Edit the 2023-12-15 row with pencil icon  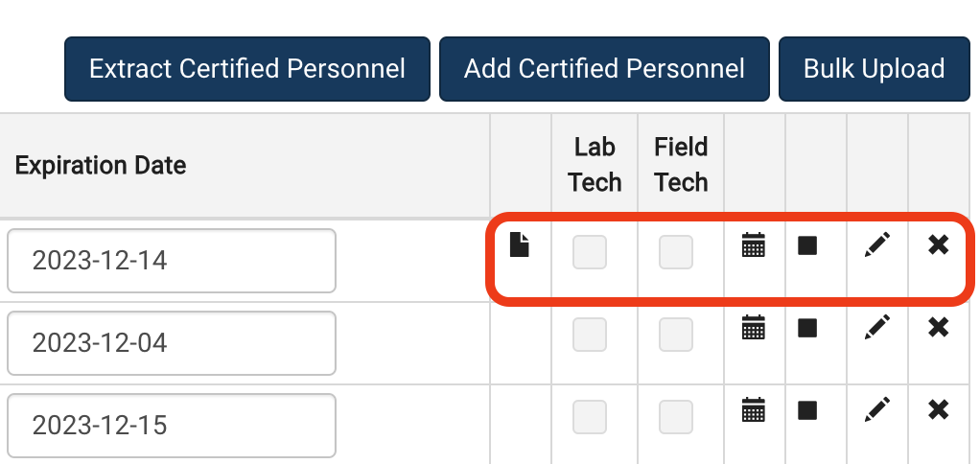[876, 409]
